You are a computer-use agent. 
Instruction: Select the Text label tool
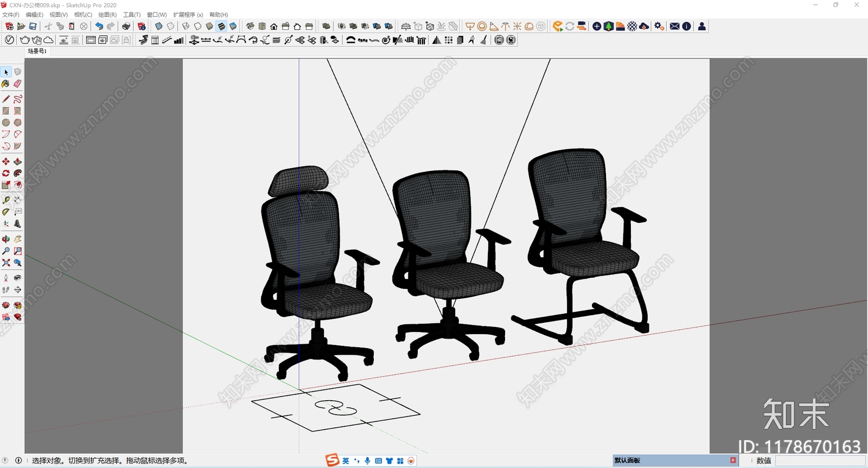pos(17,212)
